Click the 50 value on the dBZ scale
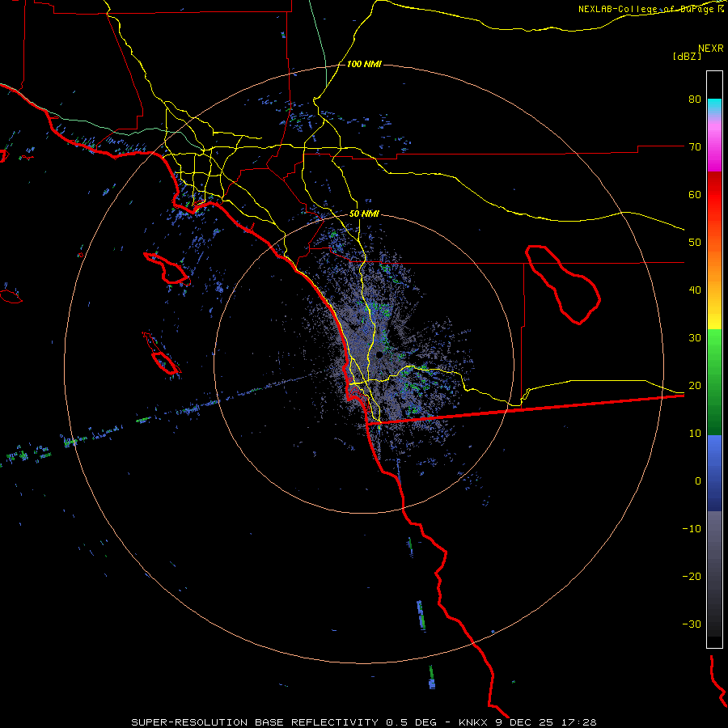Image resolution: width=728 pixels, height=728 pixels. click(695, 243)
